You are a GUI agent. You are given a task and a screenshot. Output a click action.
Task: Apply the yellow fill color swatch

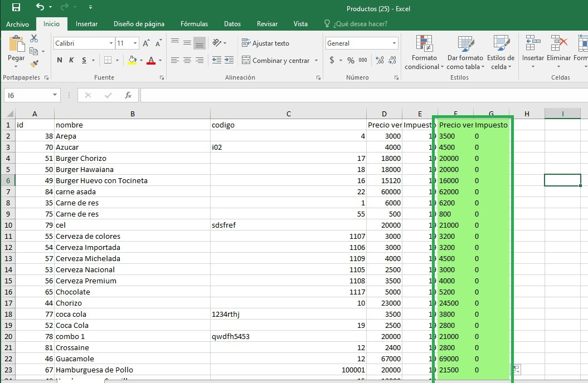(x=132, y=60)
